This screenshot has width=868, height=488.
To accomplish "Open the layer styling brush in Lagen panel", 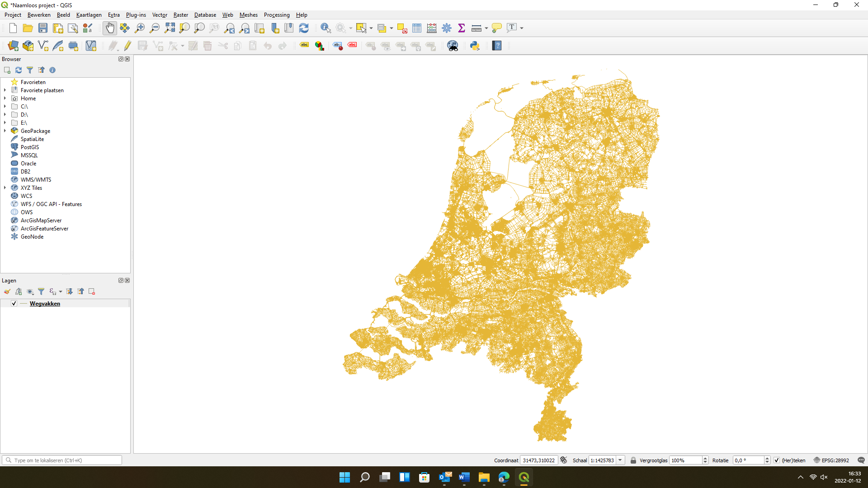I will (7, 291).
